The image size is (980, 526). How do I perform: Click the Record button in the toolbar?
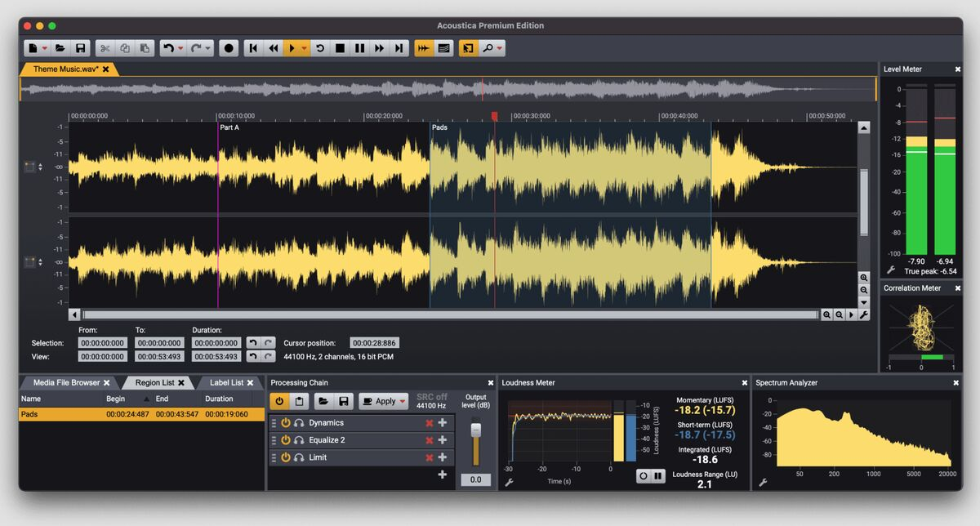(x=229, y=49)
